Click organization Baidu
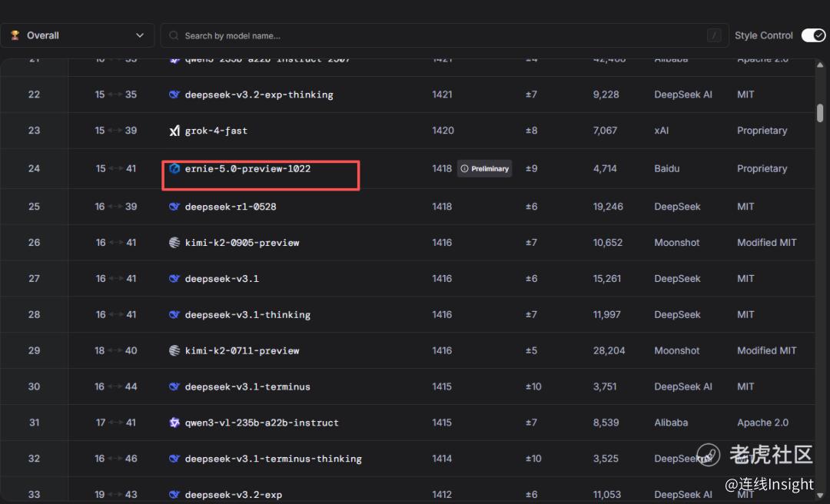The image size is (830, 504). coord(667,168)
